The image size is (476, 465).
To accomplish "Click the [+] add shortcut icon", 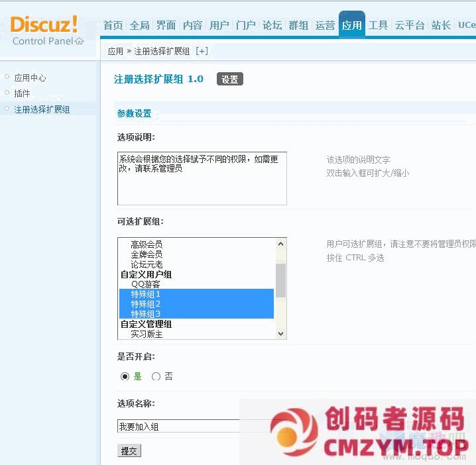I will 202,51.
